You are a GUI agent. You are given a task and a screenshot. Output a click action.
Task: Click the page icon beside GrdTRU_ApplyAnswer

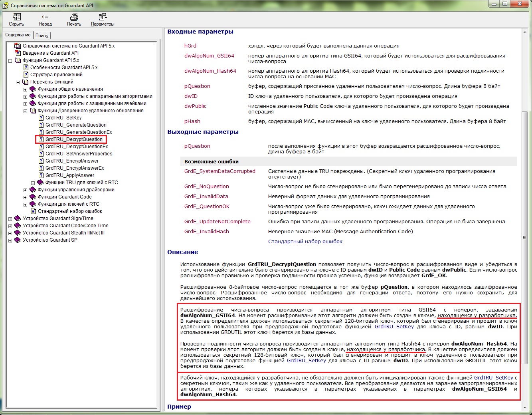pyautogui.click(x=41, y=175)
